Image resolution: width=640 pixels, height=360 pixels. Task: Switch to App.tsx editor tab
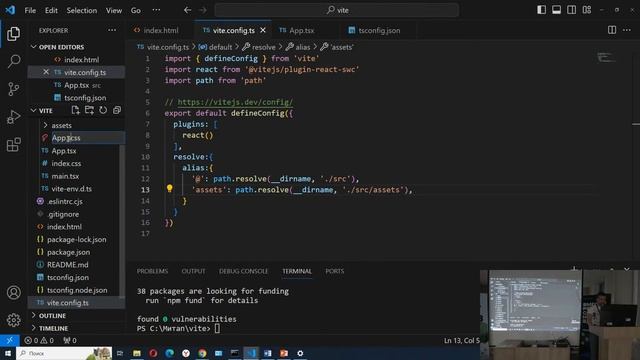(x=302, y=30)
